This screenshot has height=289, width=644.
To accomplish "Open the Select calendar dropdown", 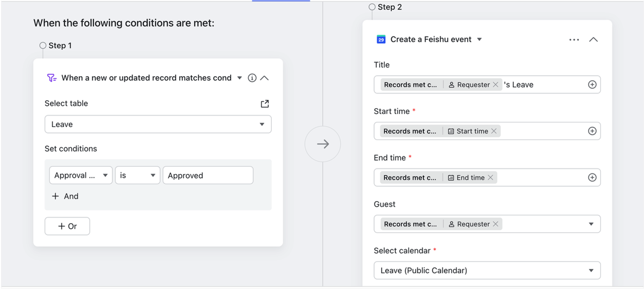I will pyautogui.click(x=487, y=270).
